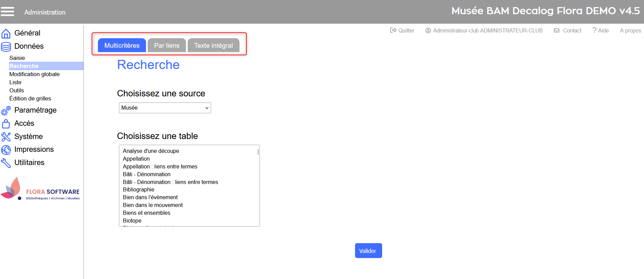The width and height of the screenshot is (644, 279).
Task: Select the Multicritères tab
Action: [122, 45]
